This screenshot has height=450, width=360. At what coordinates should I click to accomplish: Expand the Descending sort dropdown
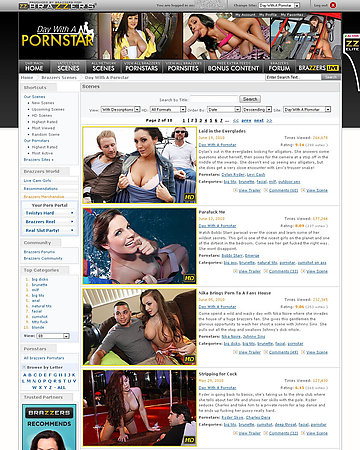tap(257, 109)
